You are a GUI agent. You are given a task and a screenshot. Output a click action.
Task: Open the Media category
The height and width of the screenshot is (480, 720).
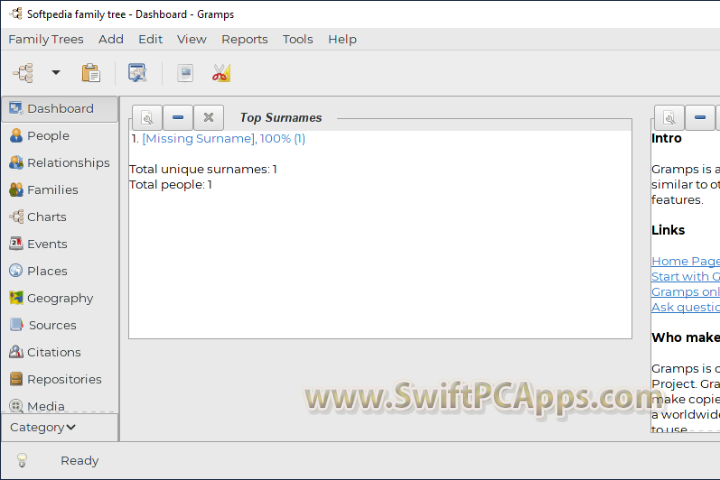(60, 406)
